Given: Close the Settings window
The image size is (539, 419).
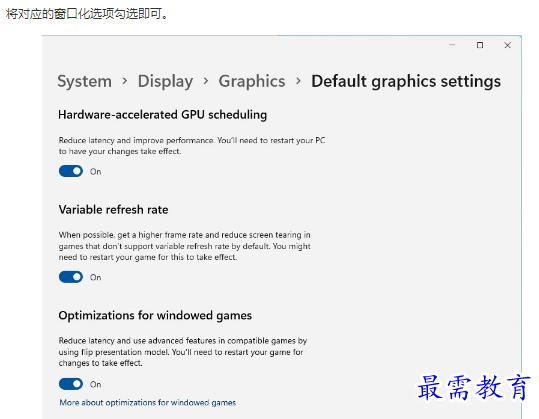Looking at the screenshot, I should pyautogui.click(x=507, y=45).
